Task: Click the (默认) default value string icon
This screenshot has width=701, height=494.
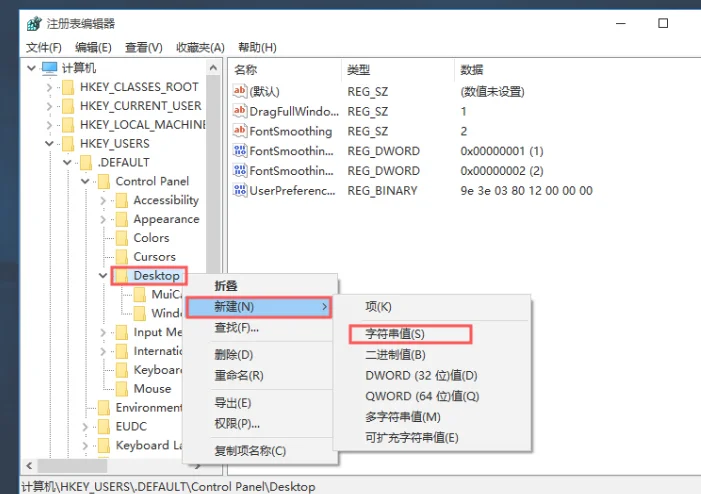Action: click(x=240, y=91)
